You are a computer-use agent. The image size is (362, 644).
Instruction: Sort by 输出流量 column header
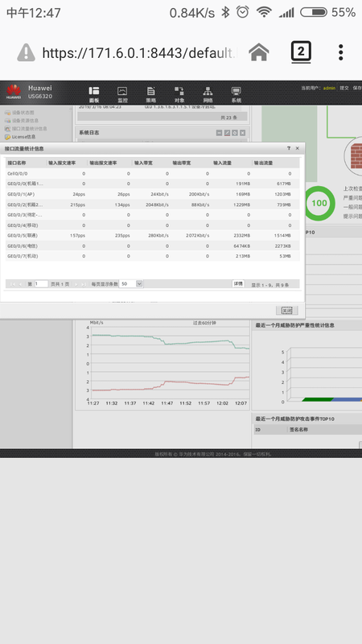[275, 163]
